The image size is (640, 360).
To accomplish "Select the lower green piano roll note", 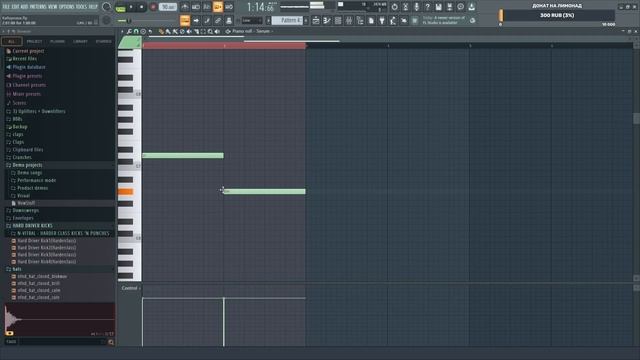I will 264,191.
